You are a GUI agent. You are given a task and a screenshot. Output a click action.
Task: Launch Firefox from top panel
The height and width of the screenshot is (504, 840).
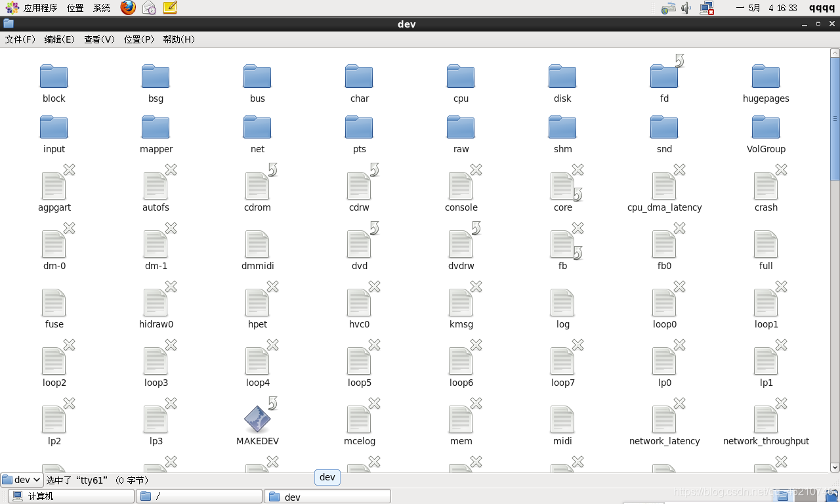[128, 8]
